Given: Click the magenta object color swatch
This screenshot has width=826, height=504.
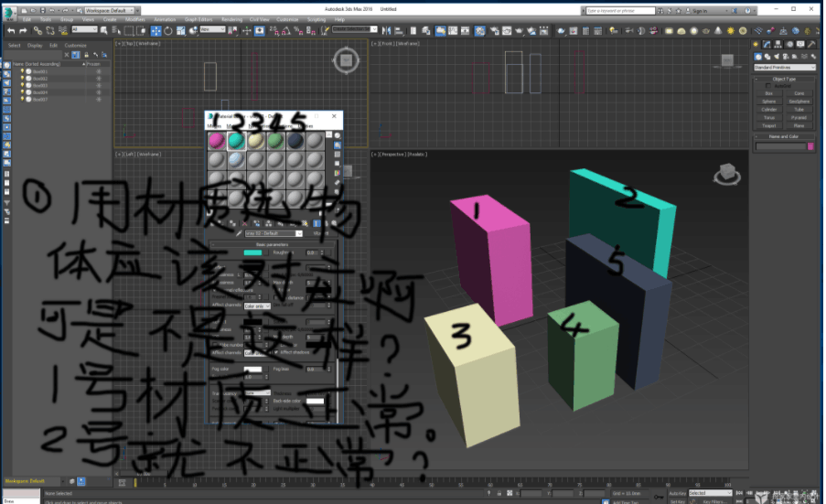Looking at the screenshot, I should (x=810, y=146).
